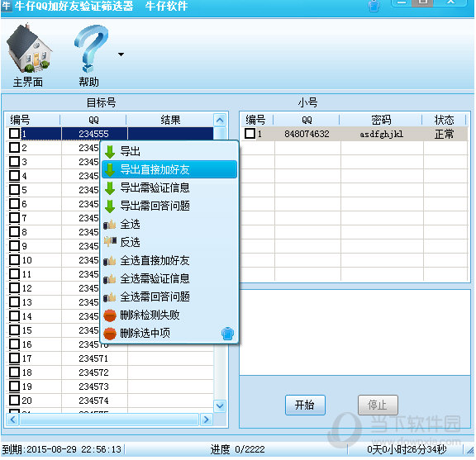
Task: Click the hand icon beside 反选
Action: (110, 242)
